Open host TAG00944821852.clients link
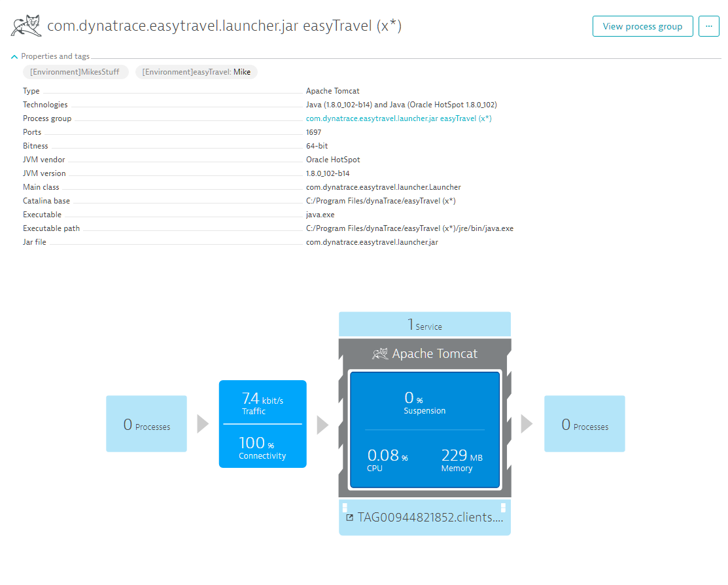 (430, 517)
